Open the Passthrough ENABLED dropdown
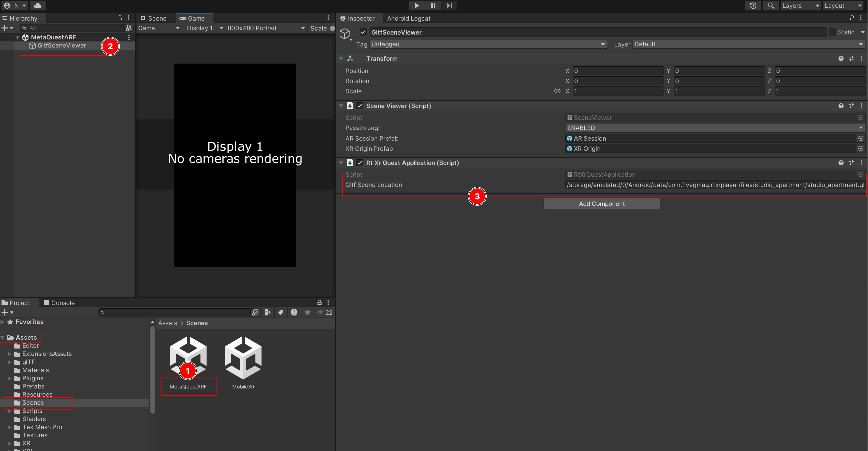Viewport: 868px width, 451px height. click(715, 128)
